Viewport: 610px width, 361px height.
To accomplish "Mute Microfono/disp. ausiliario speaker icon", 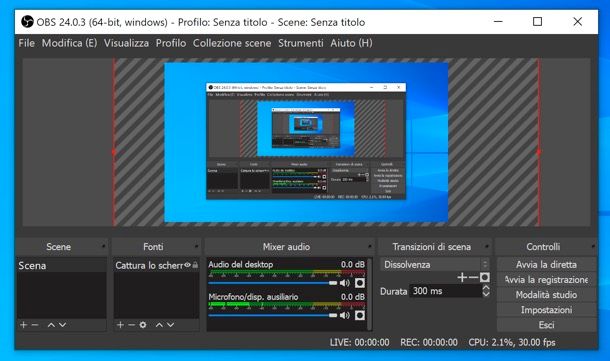I will [x=345, y=315].
